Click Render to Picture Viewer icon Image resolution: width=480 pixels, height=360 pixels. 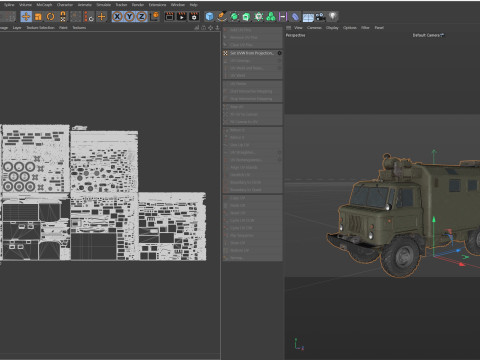[x=182, y=16]
